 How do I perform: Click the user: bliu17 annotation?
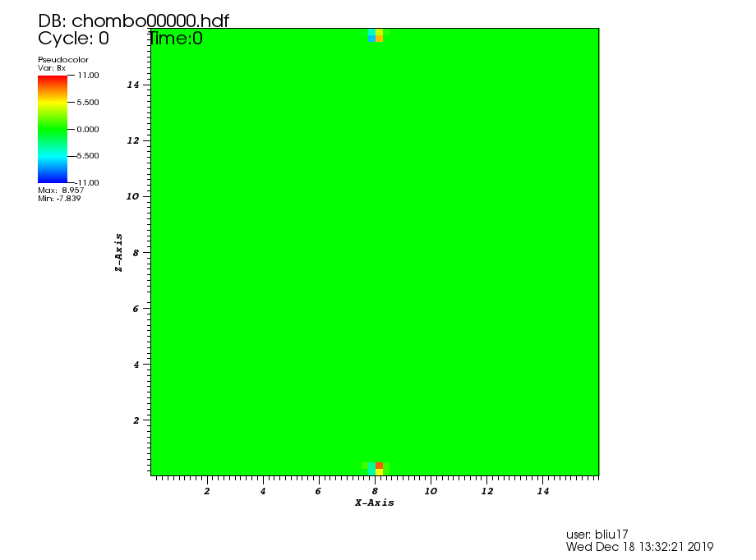click(x=597, y=535)
